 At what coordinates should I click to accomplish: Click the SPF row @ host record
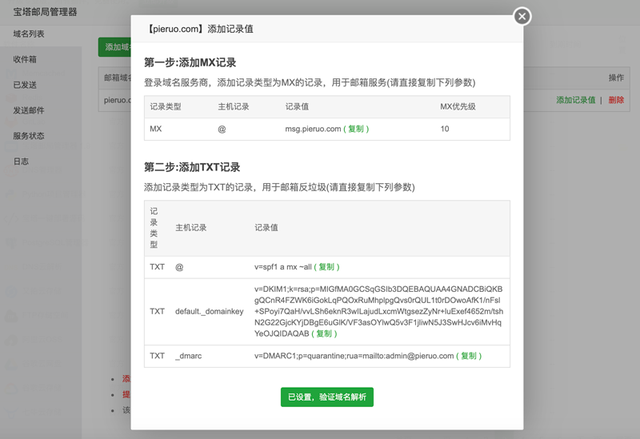179,267
